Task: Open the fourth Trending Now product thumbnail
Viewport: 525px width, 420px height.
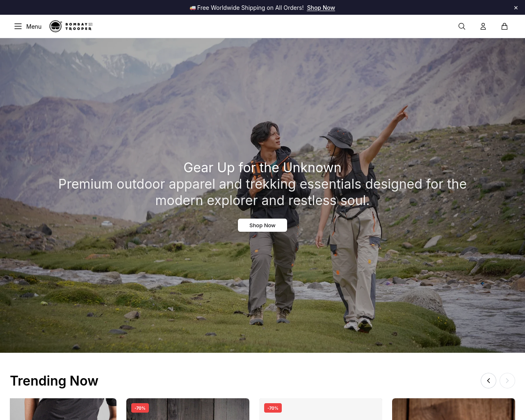Action: pos(454,409)
